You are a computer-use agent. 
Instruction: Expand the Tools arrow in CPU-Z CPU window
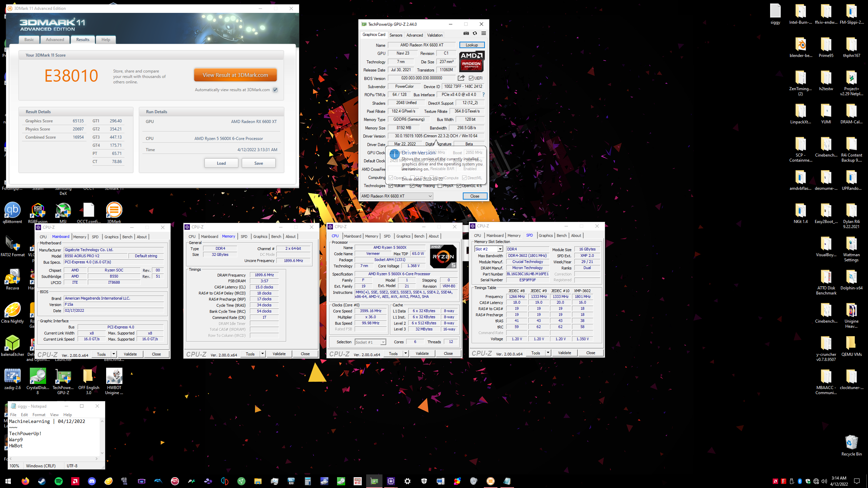406,353
